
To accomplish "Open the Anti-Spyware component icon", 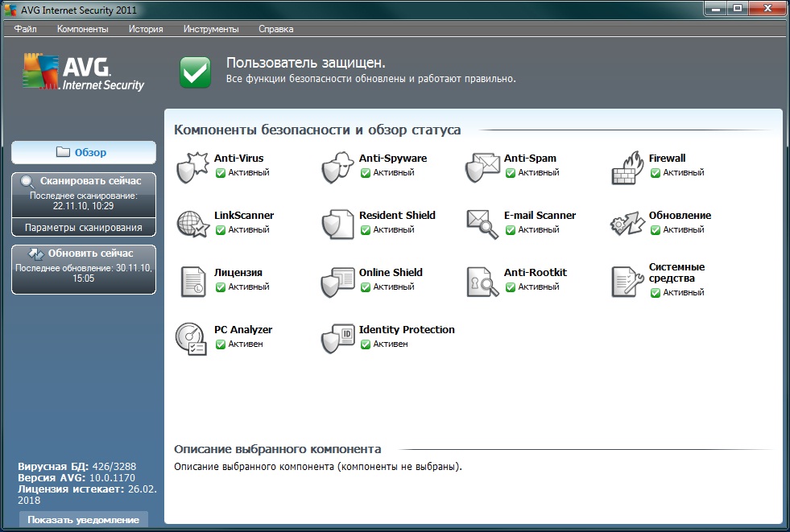I will tap(337, 167).
